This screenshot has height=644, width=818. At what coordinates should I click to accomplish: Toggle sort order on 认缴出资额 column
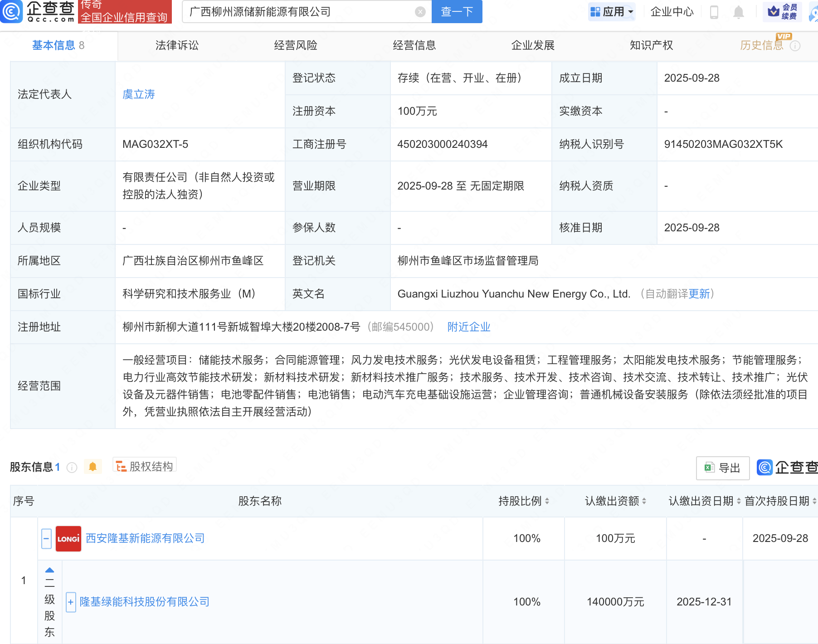coord(644,501)
